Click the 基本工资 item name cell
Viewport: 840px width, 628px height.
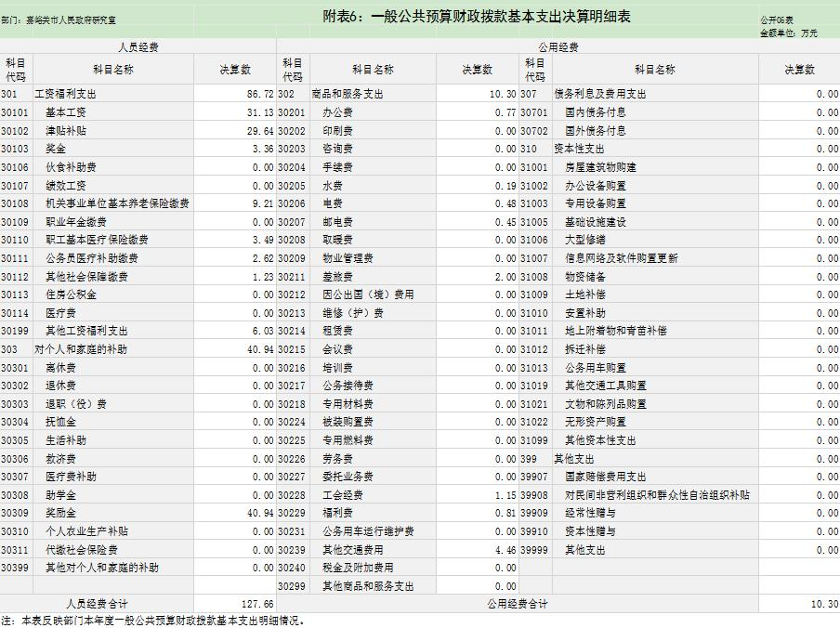click(66, 112)
